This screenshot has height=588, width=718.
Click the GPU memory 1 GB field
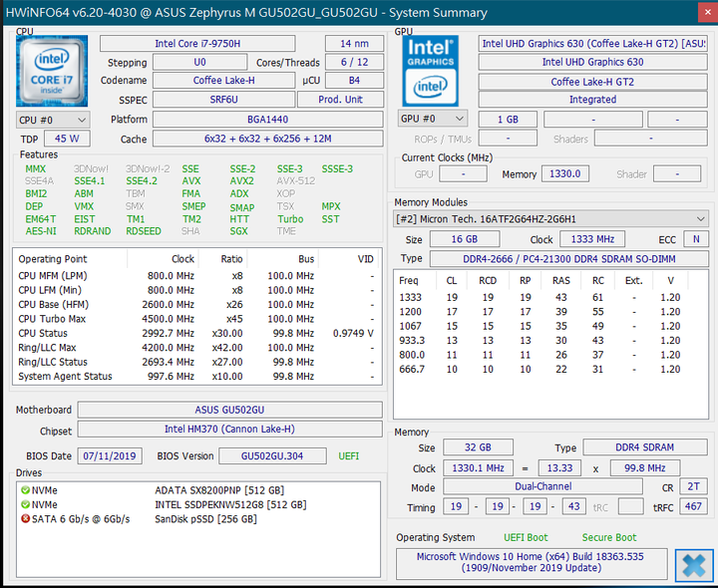[x=508, y=119]
